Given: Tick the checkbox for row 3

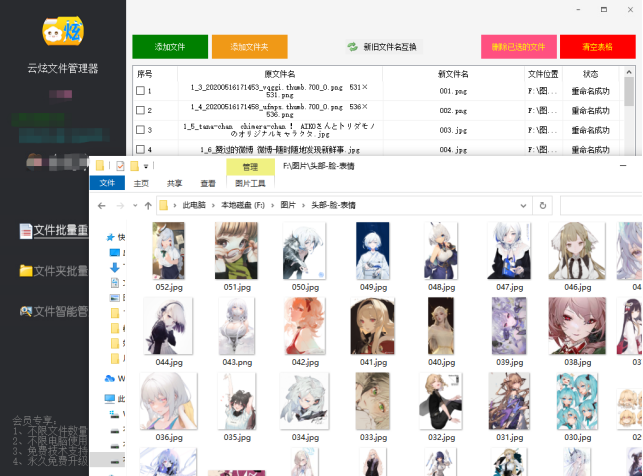Looking at the screenshot, I should (140, 130).
